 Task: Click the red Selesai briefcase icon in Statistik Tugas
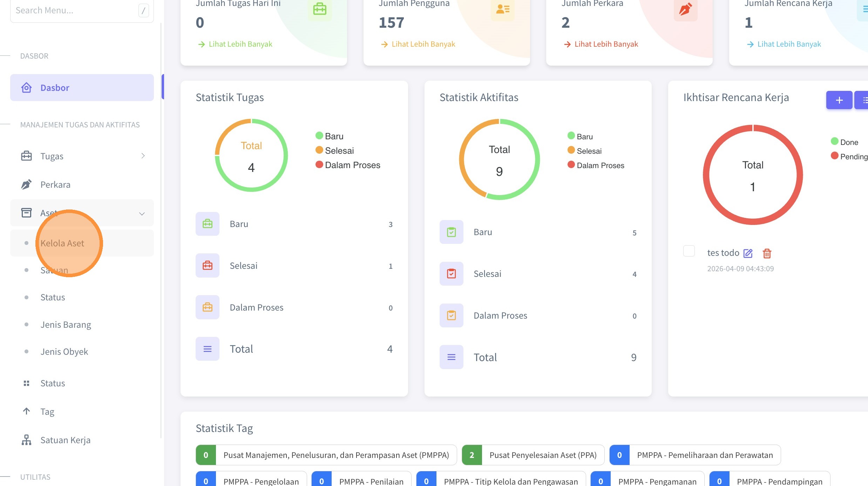click(x=208, y=266)
